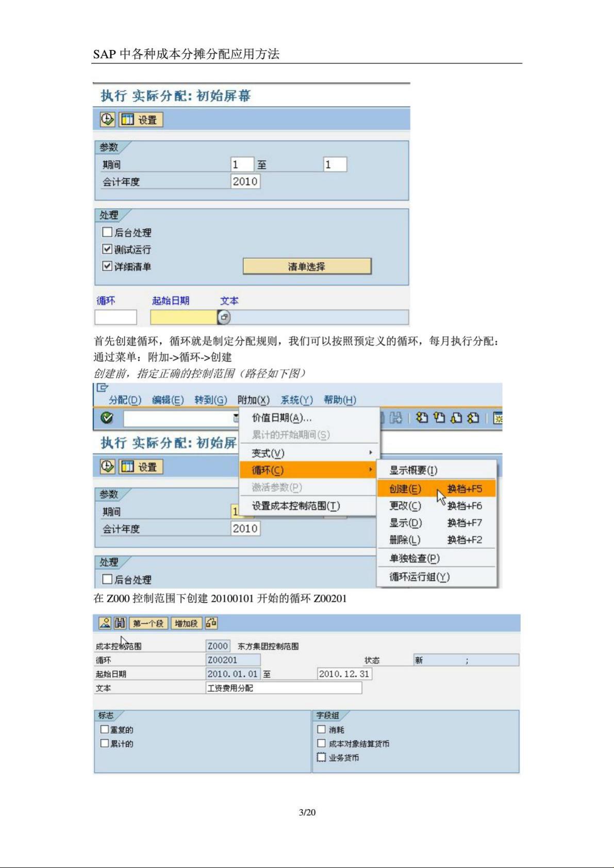Click the 第一个段 button
The image size is (614, 868).
(x=148, y=623)
